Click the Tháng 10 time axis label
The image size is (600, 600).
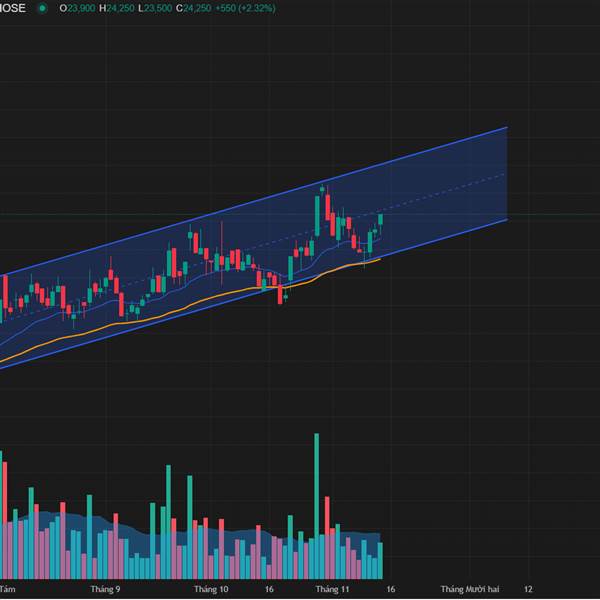coord(211,589)
